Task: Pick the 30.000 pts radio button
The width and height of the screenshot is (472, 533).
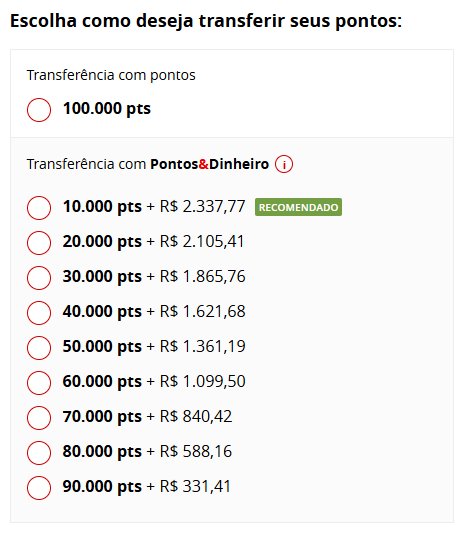Action: (39, 278)
